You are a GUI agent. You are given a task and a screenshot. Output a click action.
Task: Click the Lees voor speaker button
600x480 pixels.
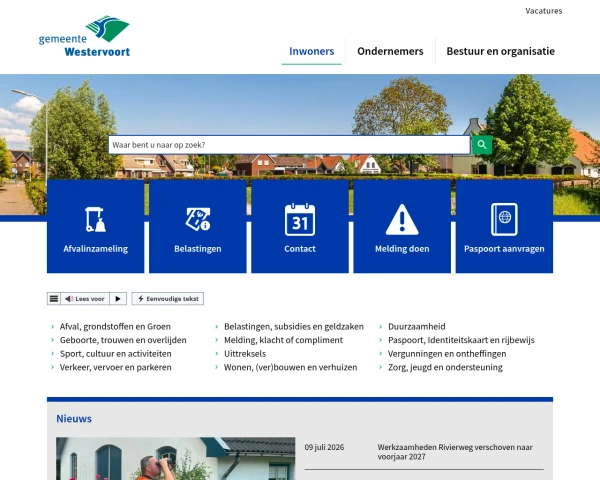tap(85, 299)
